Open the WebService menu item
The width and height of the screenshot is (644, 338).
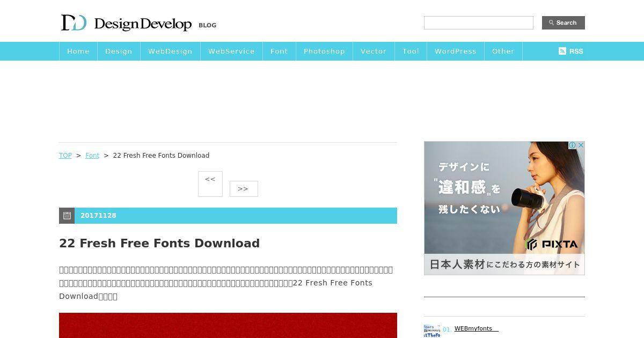click(x=231, y=51)
